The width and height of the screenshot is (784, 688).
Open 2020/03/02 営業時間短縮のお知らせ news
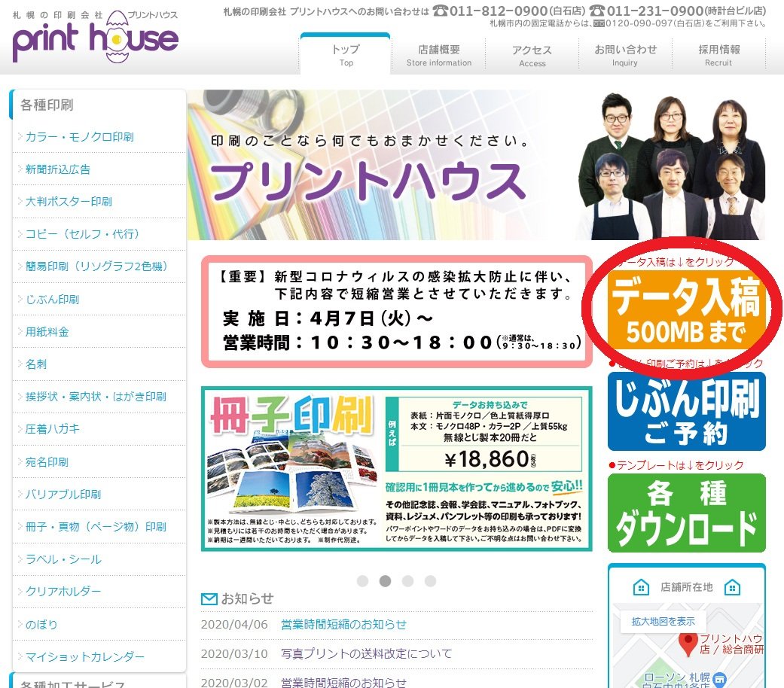point(343,683)
